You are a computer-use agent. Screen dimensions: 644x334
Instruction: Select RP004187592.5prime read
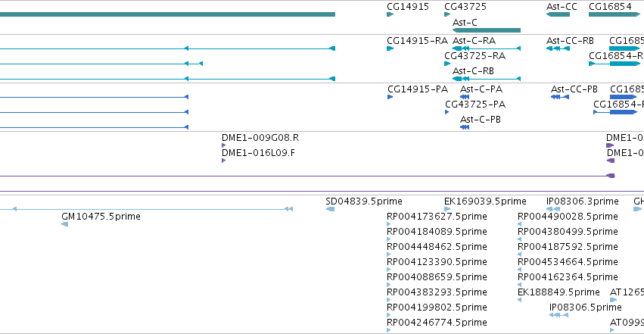[568, 247]
